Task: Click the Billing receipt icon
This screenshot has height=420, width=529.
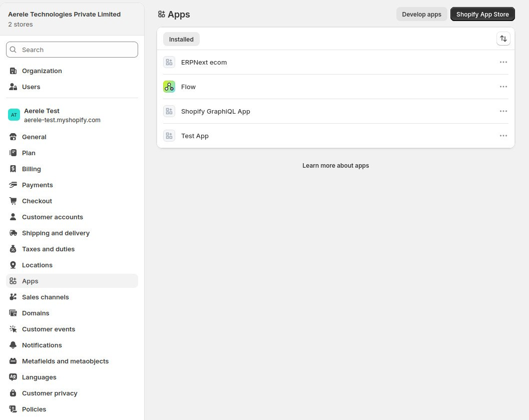Action: coord(13,169)
